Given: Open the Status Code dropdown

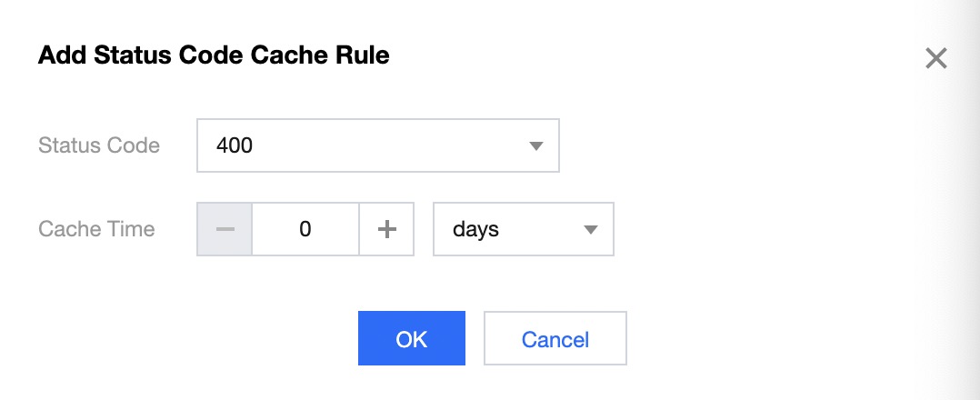Looking at the screenshot, I should [x=377, y=145].
